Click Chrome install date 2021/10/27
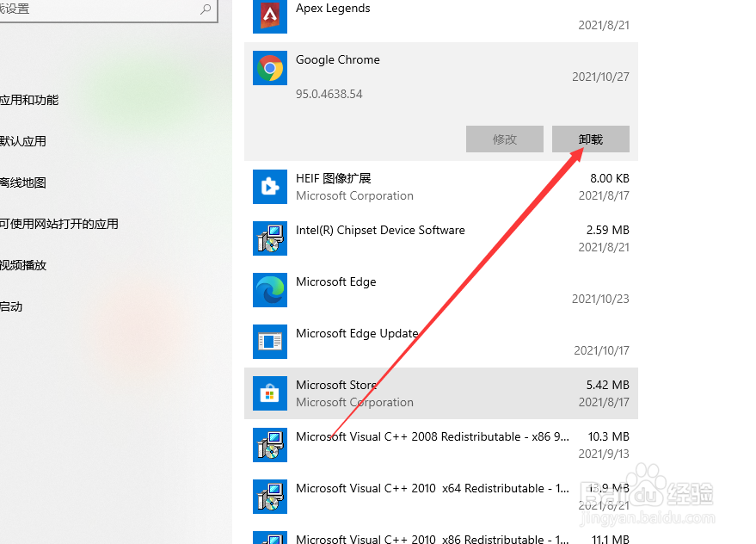 (x=600, y=77)
